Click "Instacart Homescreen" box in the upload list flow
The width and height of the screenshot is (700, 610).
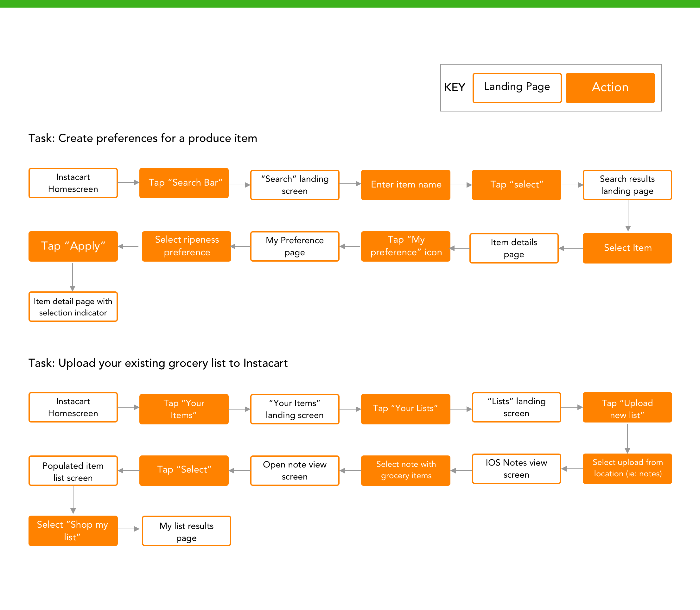73,407
